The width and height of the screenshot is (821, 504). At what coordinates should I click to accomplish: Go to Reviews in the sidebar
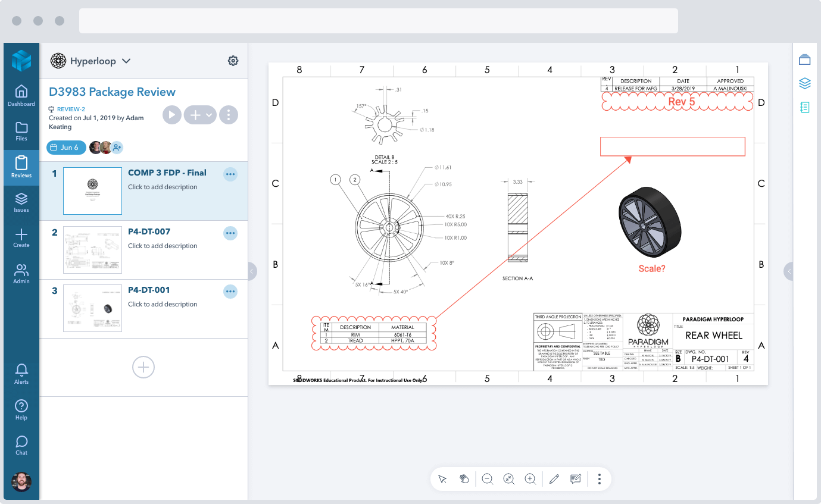coord(21,167)
